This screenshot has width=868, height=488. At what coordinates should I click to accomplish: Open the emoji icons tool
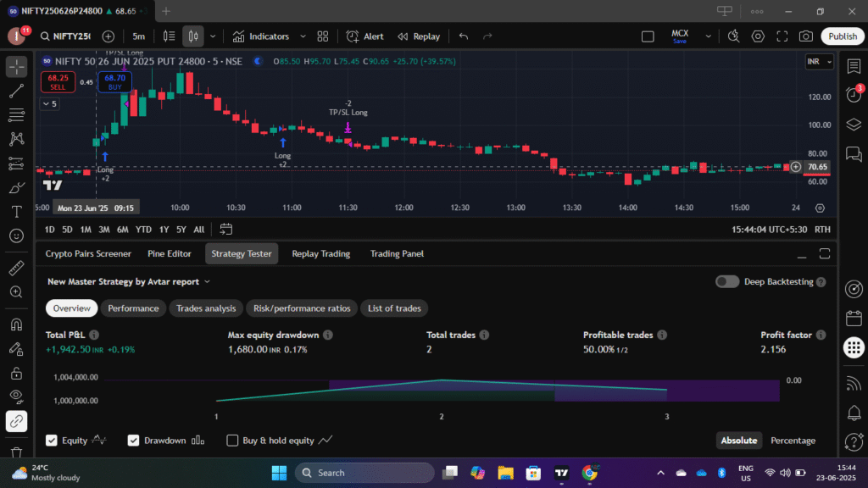pos(17,236)
